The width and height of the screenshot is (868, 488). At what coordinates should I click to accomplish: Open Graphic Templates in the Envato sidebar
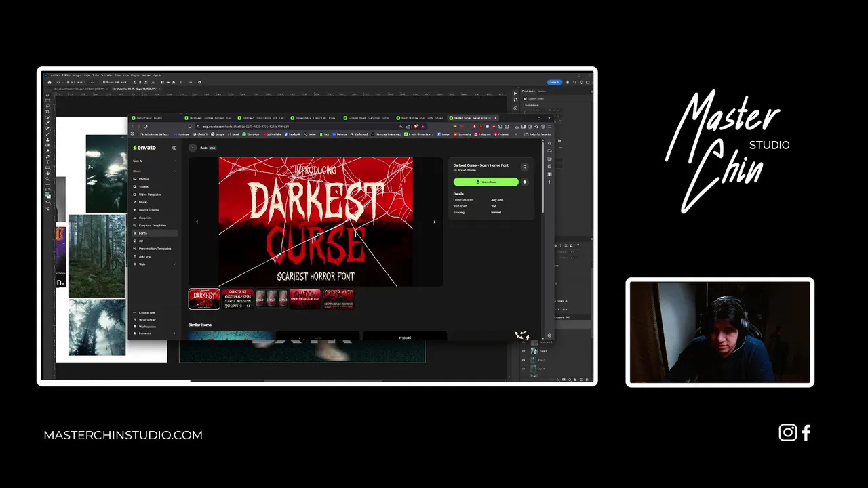click(x=155, y=225)
